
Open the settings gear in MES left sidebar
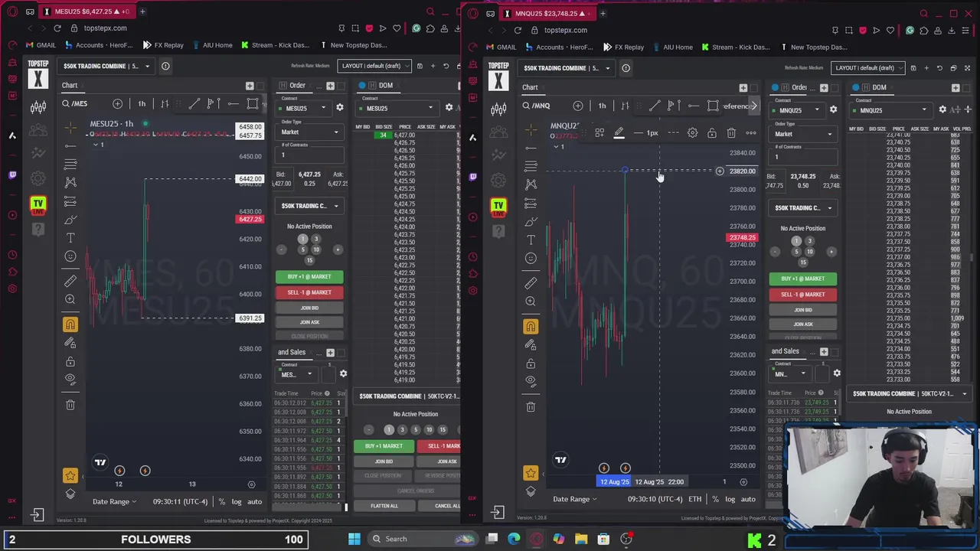click(x=38, y=178)
